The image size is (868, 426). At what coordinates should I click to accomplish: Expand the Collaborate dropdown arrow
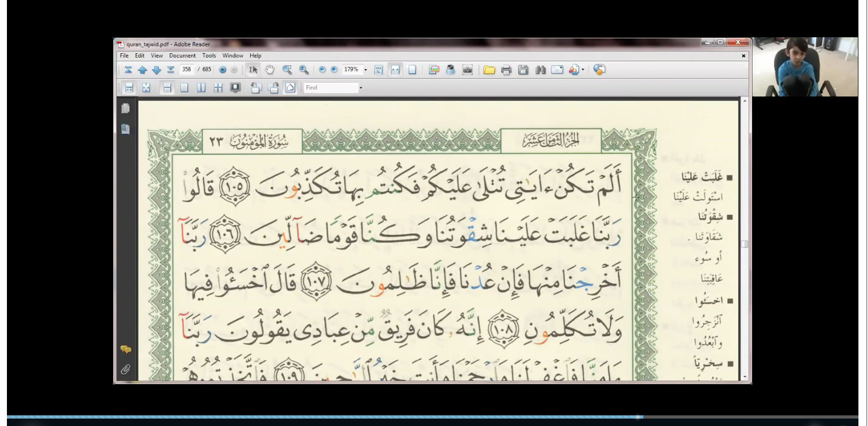[583, 70]
